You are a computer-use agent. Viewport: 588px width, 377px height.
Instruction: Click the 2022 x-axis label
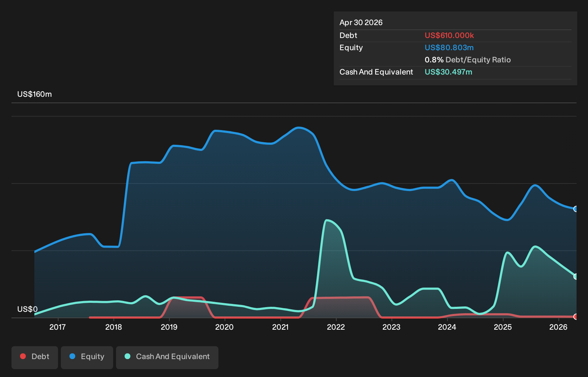[336, 327]
